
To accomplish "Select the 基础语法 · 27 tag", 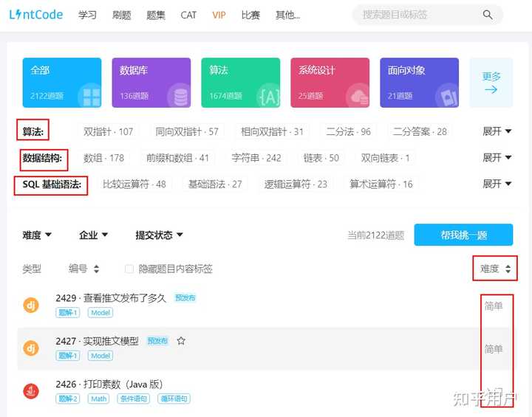I will (215, 184).
